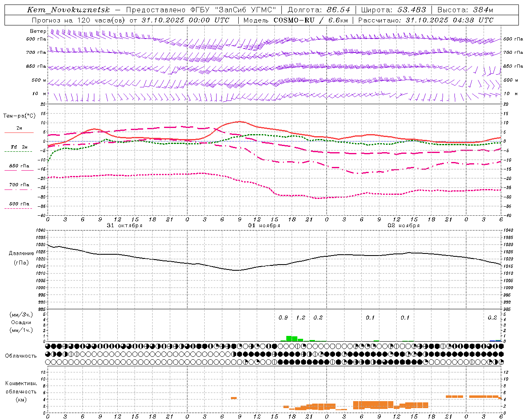This screenshot has width=525, height=420.
Task: Click the '700 гПа' temperature legend entry
Action: pyautogui.click(x=19, y=185)
